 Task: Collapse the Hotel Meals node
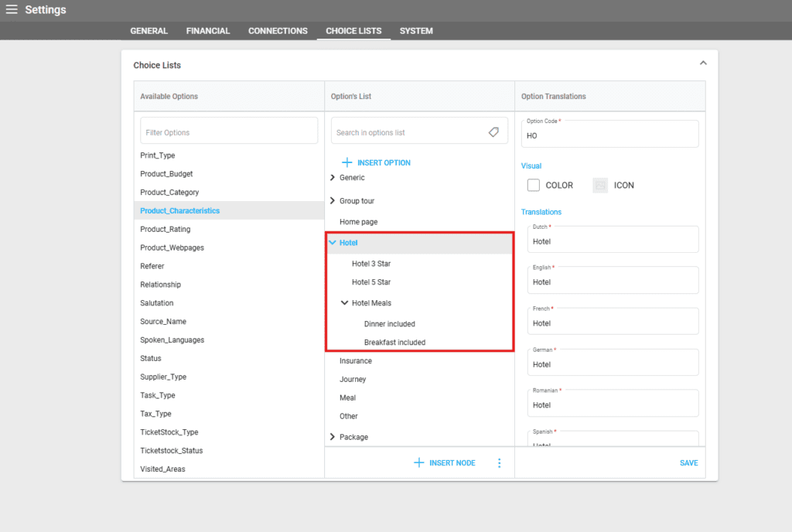coord(344,303)
